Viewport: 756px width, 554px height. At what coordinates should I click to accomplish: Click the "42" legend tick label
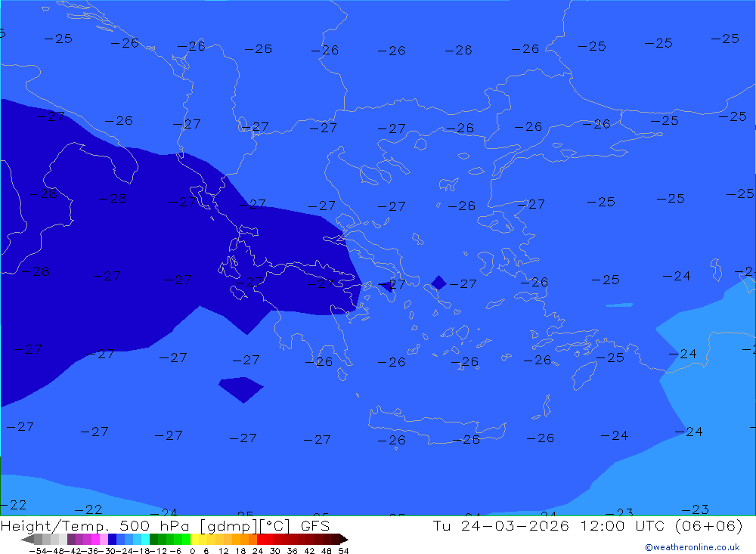click(309, 551)
